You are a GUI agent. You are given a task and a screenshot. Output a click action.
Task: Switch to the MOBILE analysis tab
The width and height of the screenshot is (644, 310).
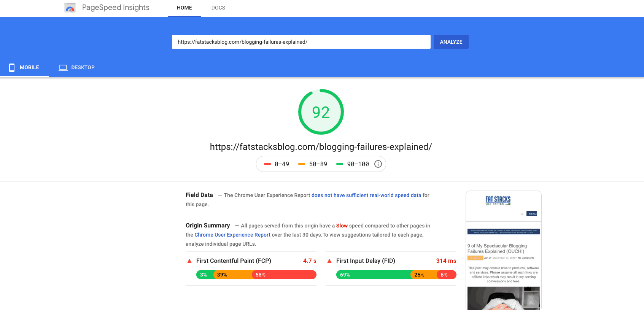29,67
